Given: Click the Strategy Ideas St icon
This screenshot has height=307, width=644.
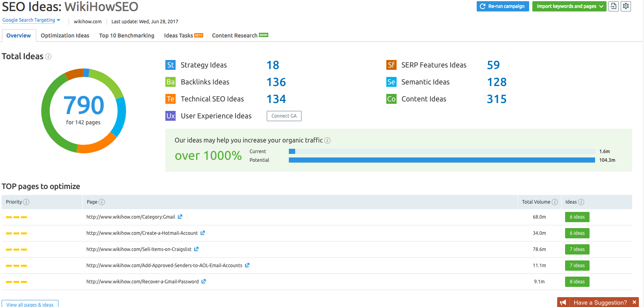Looking at the screenshot, I should tap(170, 65).
